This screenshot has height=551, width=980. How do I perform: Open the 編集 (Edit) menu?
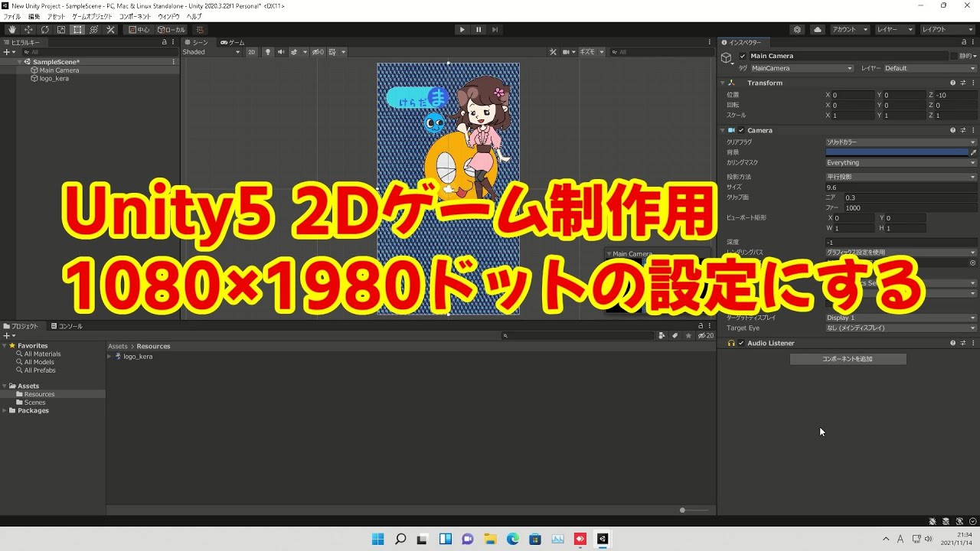[34, 16]
